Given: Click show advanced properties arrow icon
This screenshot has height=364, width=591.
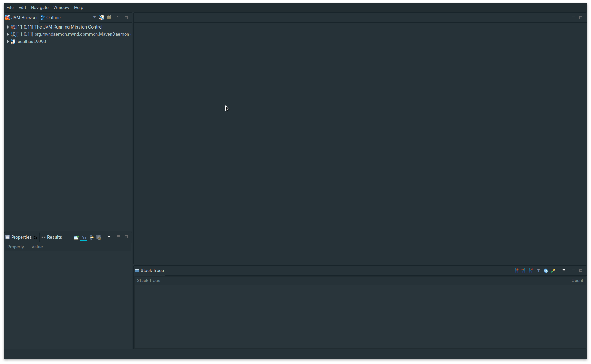Looking at the screenshot, I should [91, 238].
